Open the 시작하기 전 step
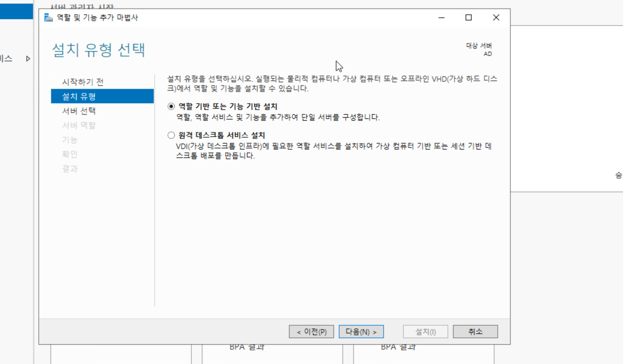 [83, 82]
